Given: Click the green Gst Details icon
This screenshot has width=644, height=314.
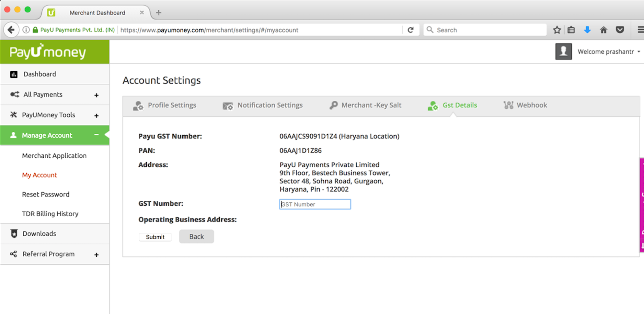Looking at the screenshot, I should tap(433, 106).
